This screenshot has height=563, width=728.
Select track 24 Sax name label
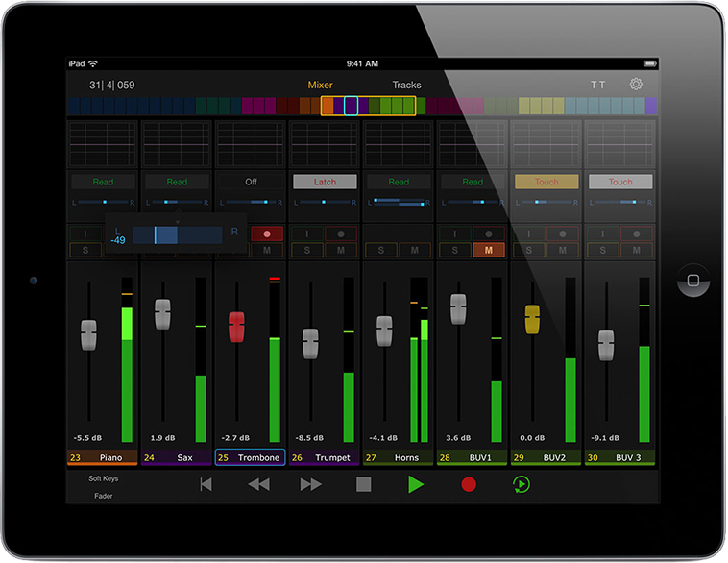pos(177,457)
